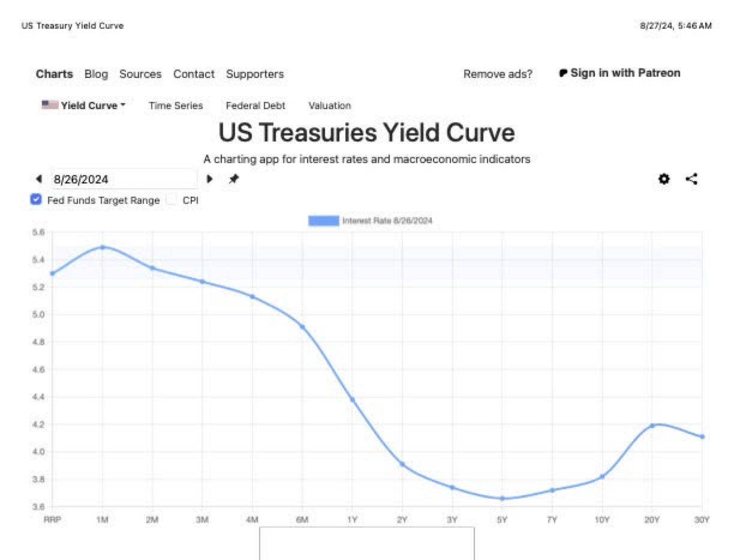734x560 pixels.
Task: Click Sign in with Patreon button
Action: (625, 73)
